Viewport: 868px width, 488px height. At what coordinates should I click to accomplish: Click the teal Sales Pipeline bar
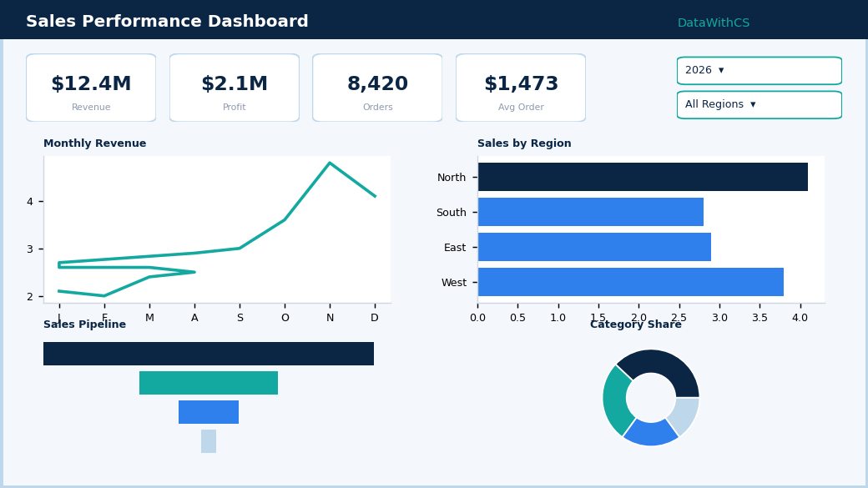[209, 383]
